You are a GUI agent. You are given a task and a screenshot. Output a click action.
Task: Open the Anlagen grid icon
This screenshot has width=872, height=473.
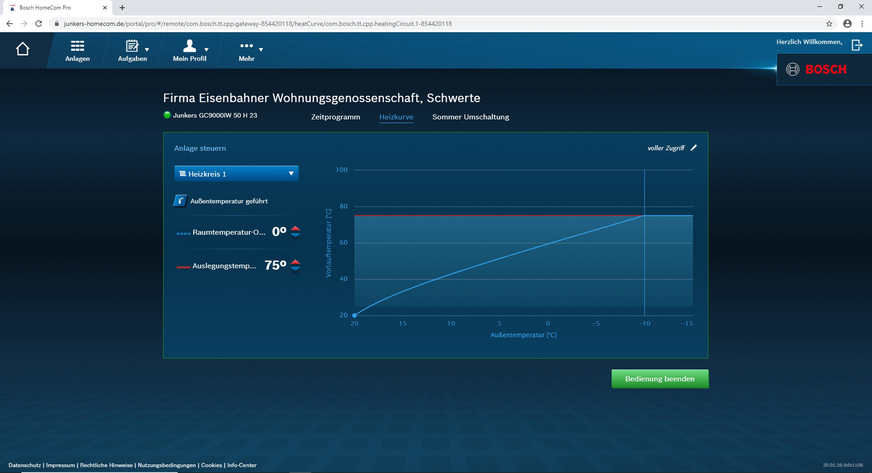(77, 46)
